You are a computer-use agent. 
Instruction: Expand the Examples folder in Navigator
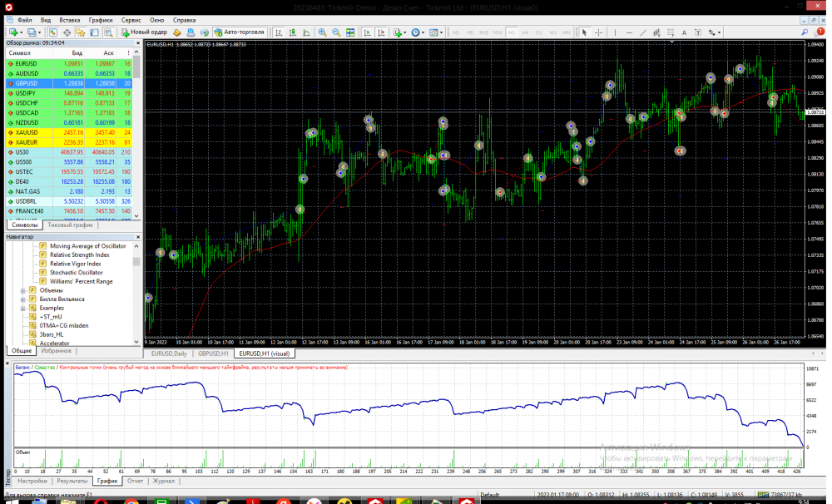tap(23, 308)
